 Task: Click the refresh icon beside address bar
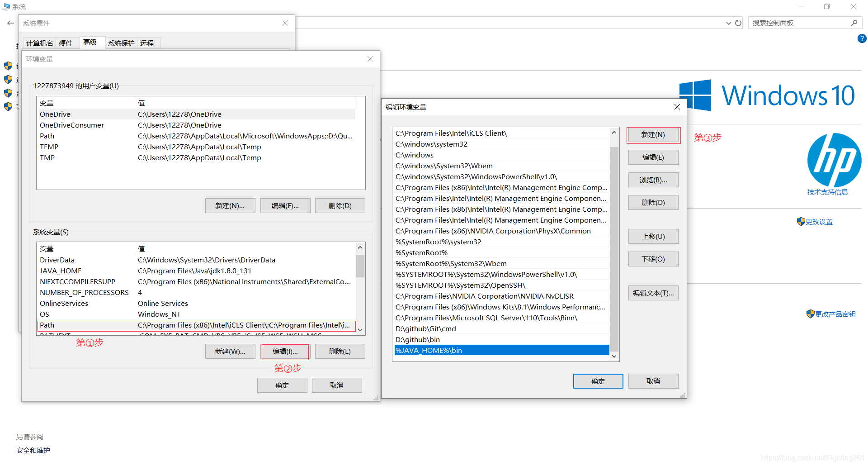tap(738, 23)
